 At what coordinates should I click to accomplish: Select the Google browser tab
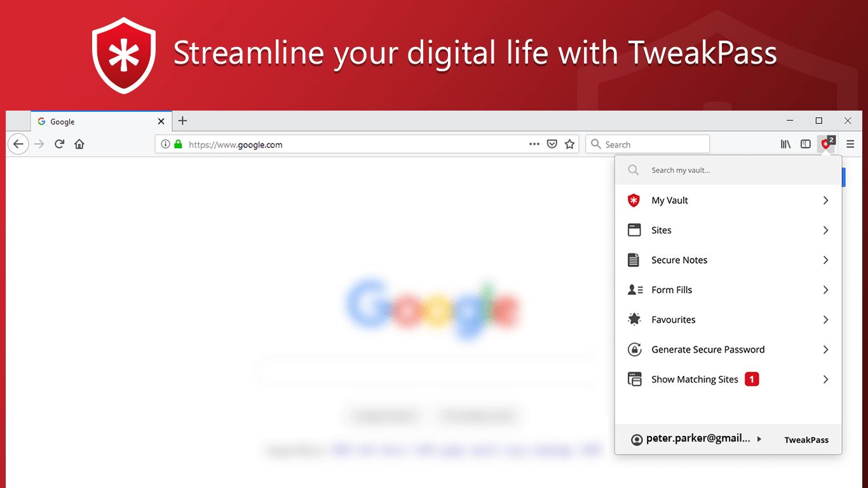coord(101,121)
